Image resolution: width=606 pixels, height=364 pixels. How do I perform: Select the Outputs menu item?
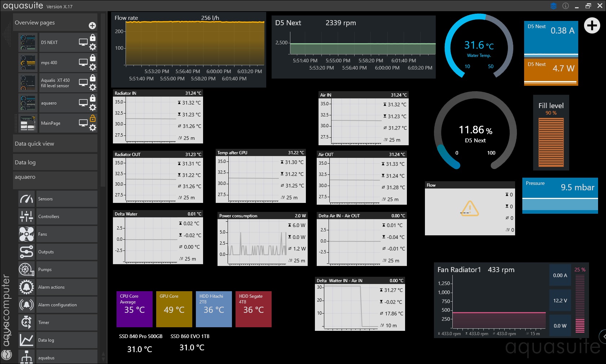pyautogui.click(x=67, y=252)
